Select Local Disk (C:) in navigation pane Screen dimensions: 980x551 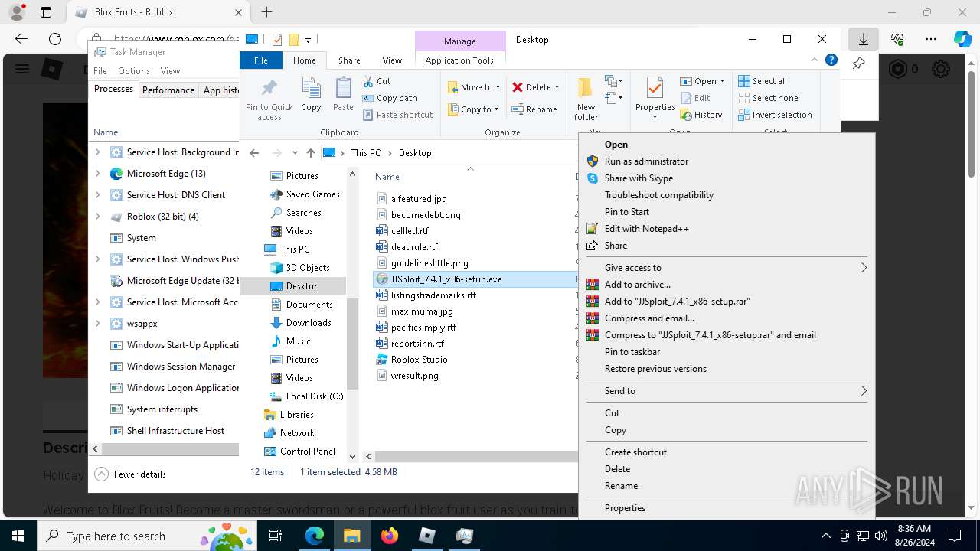(306, 396)
